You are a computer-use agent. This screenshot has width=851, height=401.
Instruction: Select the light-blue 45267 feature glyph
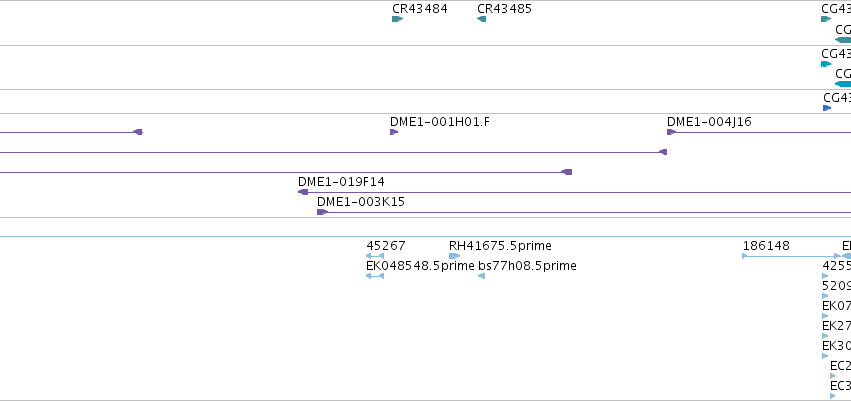point(375,256)
